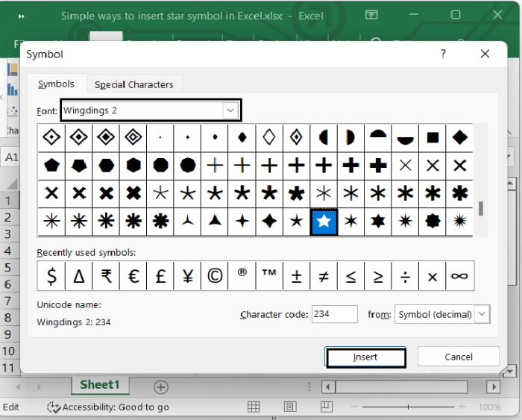Select the highlighted white star symbol
This screenshot has width=522, height=420.
324,222
